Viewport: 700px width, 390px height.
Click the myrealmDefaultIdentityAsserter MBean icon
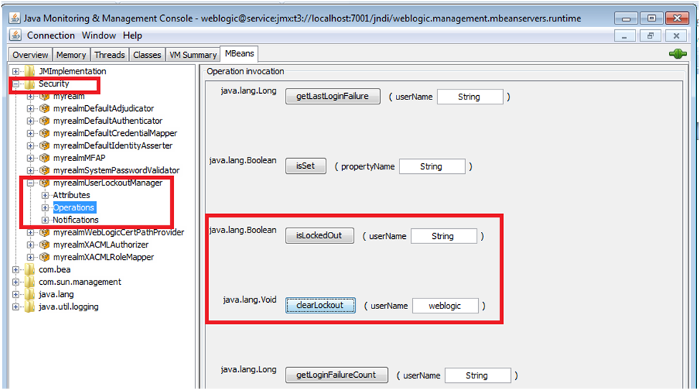tap(44, 145)
